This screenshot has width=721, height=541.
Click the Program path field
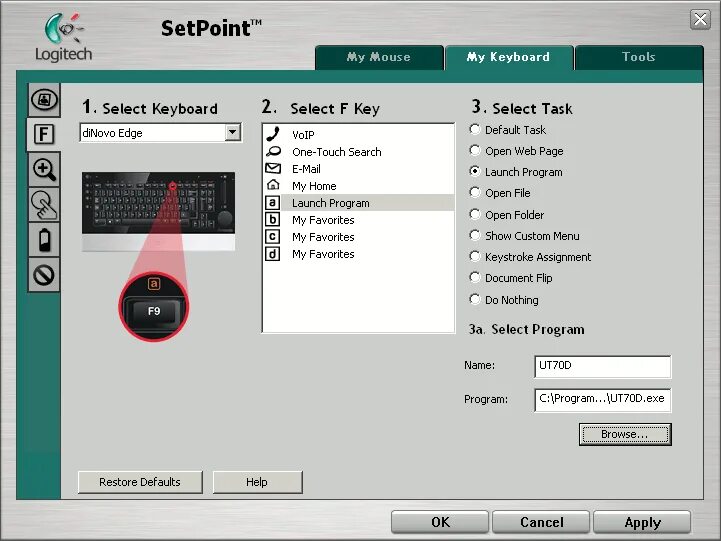pyautogui.click(x=603, y=399)
